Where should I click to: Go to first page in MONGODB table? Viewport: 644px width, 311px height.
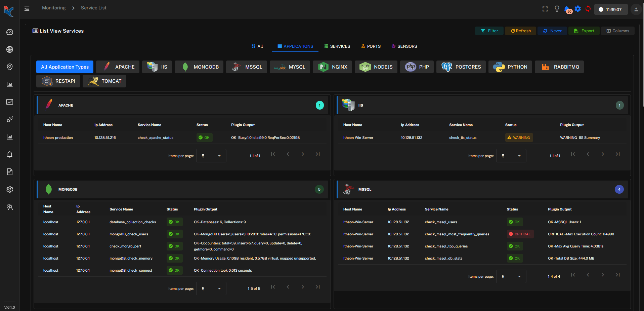tap(273, 287)
